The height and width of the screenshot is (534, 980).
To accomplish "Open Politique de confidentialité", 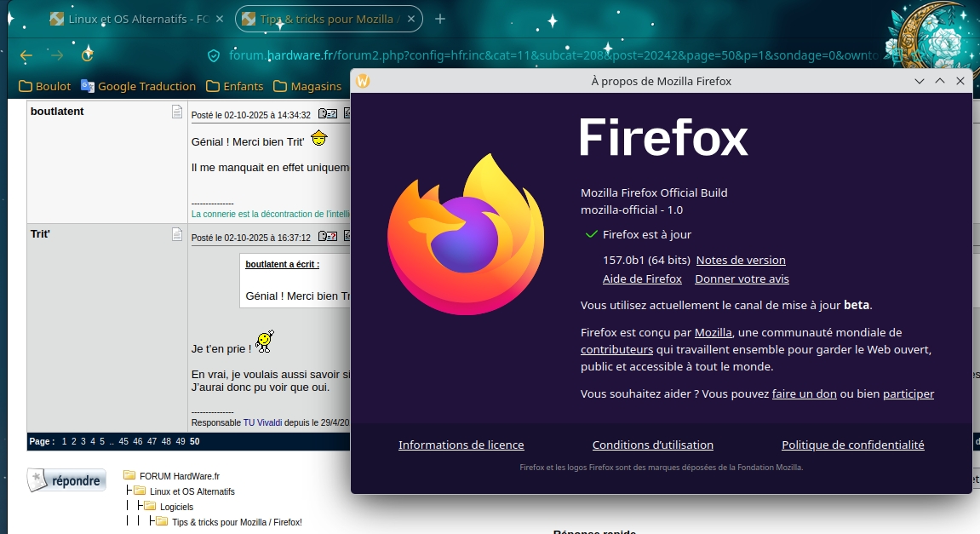I will 853,445.
